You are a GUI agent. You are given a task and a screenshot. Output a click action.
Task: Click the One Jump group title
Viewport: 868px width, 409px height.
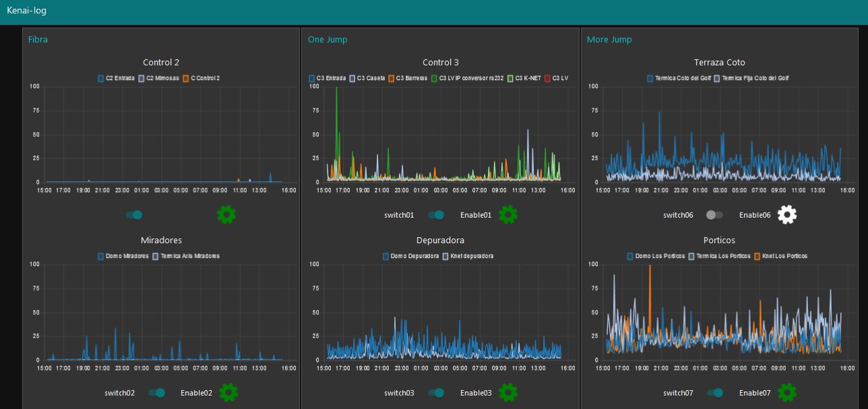(328, 39)
